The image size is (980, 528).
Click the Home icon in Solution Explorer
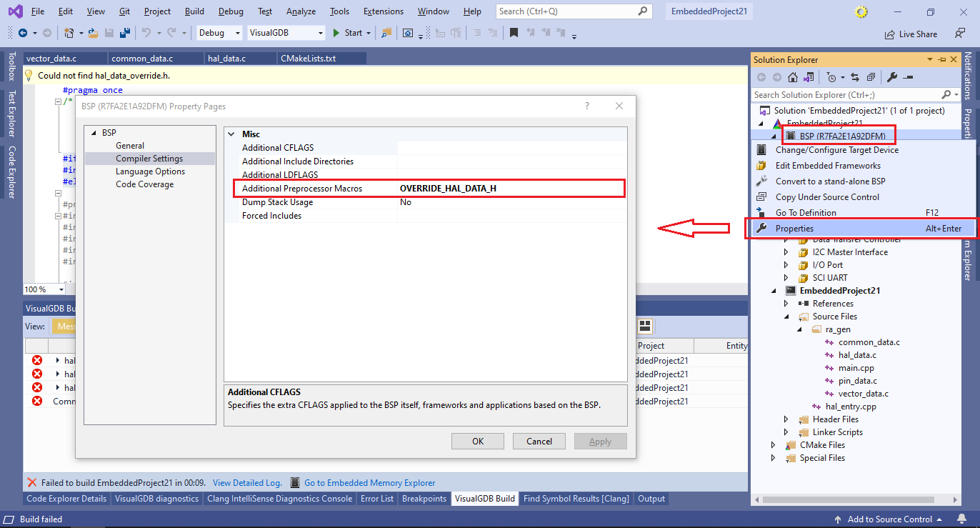pyautogui.click(x=793, y=77)
